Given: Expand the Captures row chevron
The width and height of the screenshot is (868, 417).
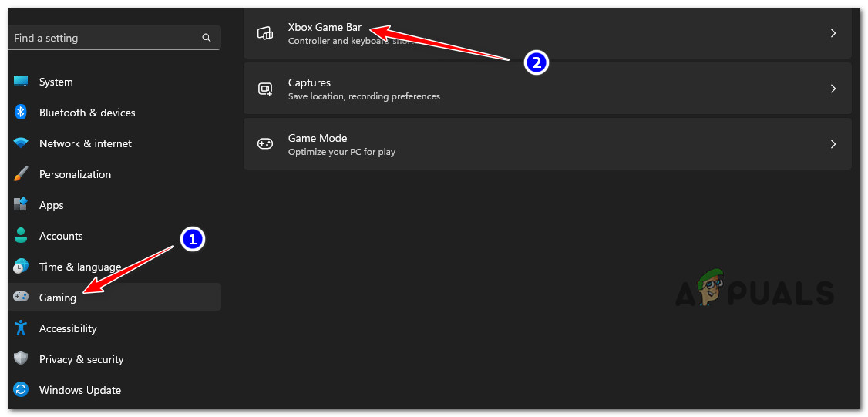Looking at the screenshot, I should click(x=833, y=89).
